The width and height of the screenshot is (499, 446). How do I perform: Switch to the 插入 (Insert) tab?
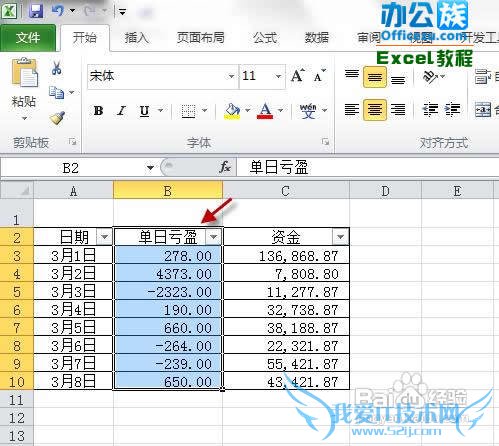(136, 38)
